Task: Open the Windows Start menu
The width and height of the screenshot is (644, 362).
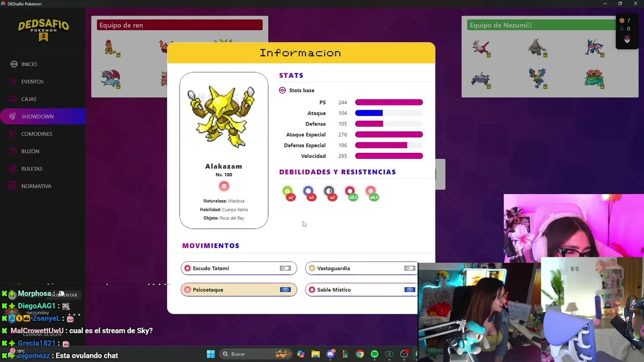Action: coord(211,354)
